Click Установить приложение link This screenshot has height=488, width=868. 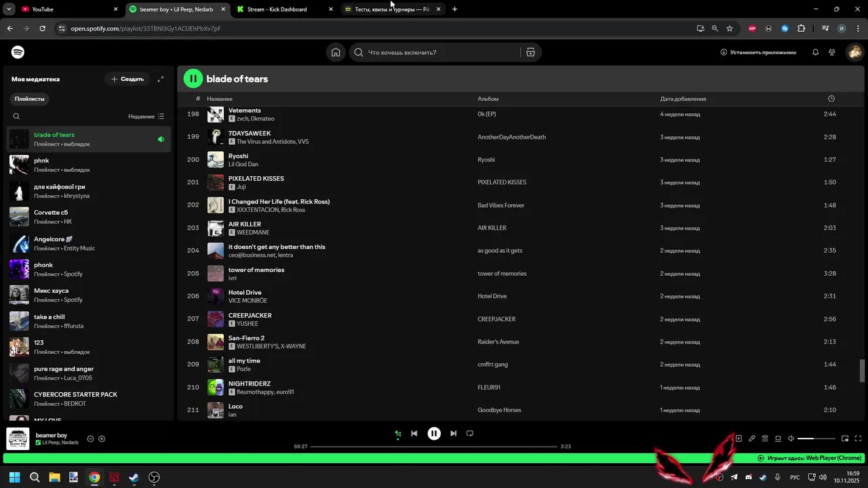(x=758, y=52)
